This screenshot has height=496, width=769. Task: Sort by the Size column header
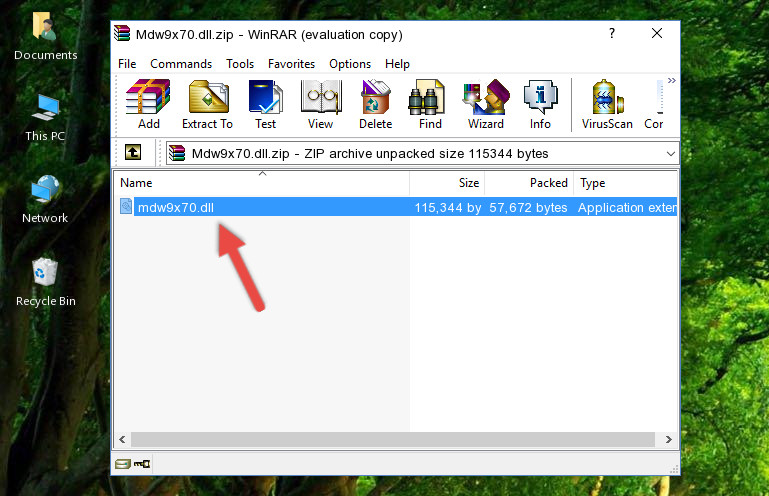click(x=447, y=183)
